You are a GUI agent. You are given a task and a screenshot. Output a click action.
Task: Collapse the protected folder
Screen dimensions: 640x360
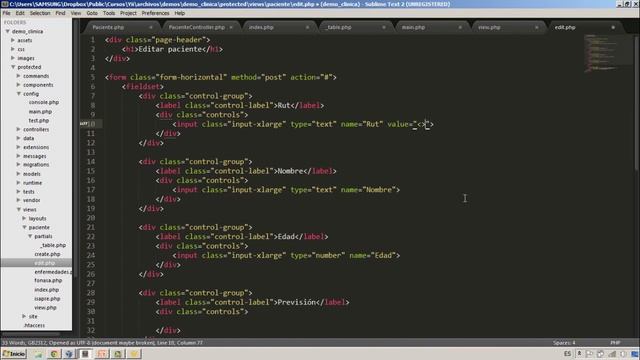point(13,67)
